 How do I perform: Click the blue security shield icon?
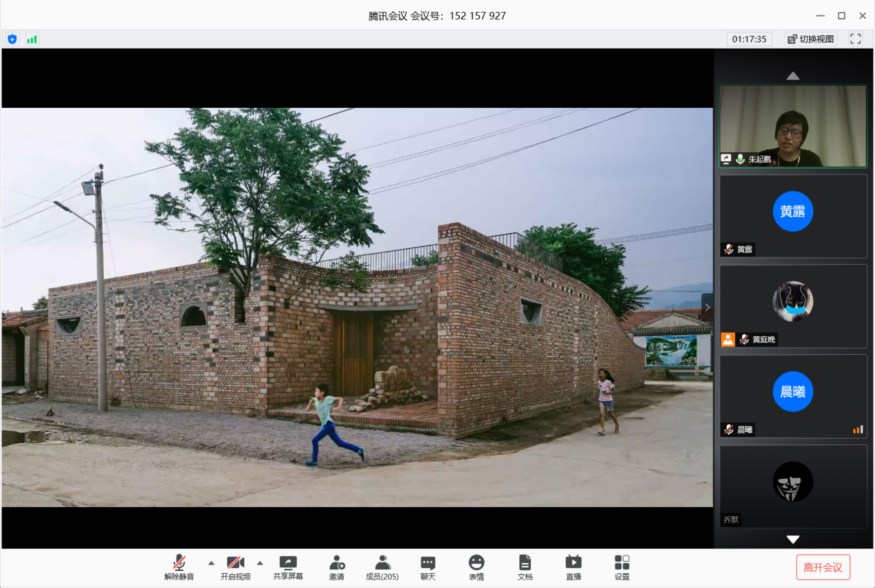(x=13, y=39)
